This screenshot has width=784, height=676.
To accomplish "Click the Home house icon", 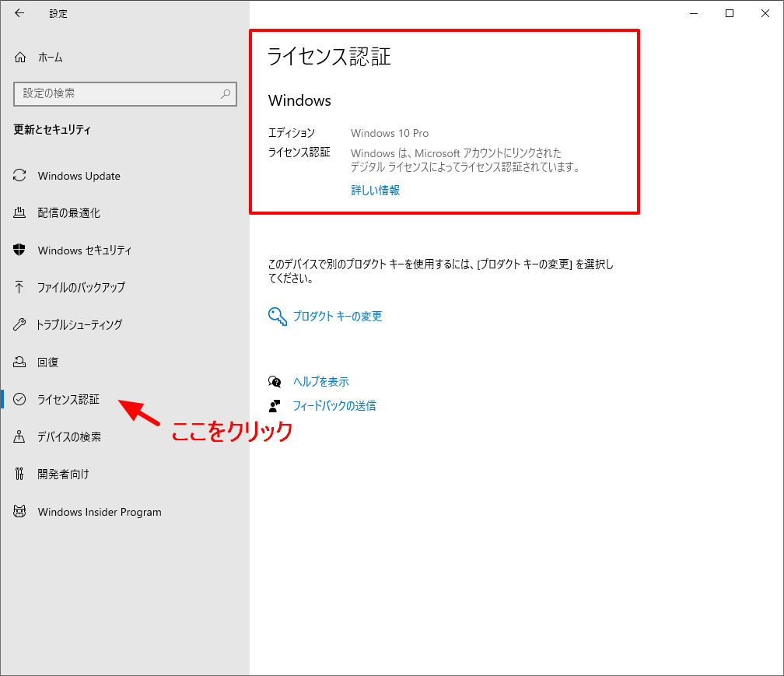I will click(x=20, y=58).
